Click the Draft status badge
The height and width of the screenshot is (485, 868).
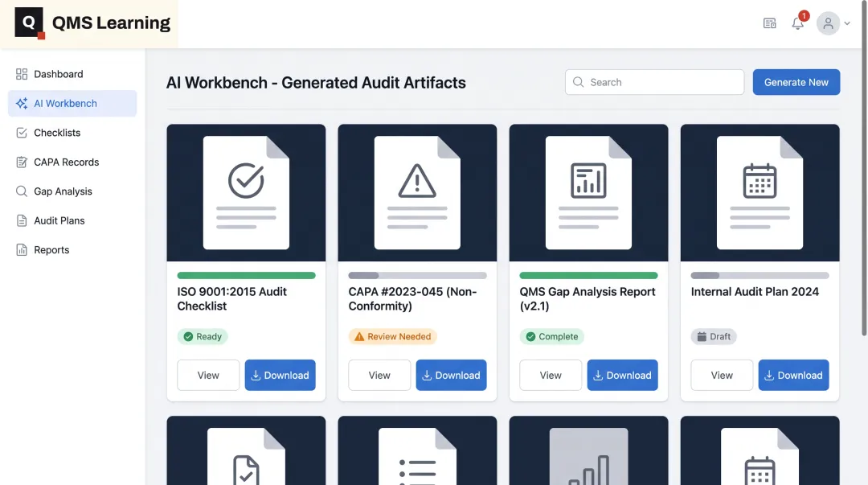(714, 336)
